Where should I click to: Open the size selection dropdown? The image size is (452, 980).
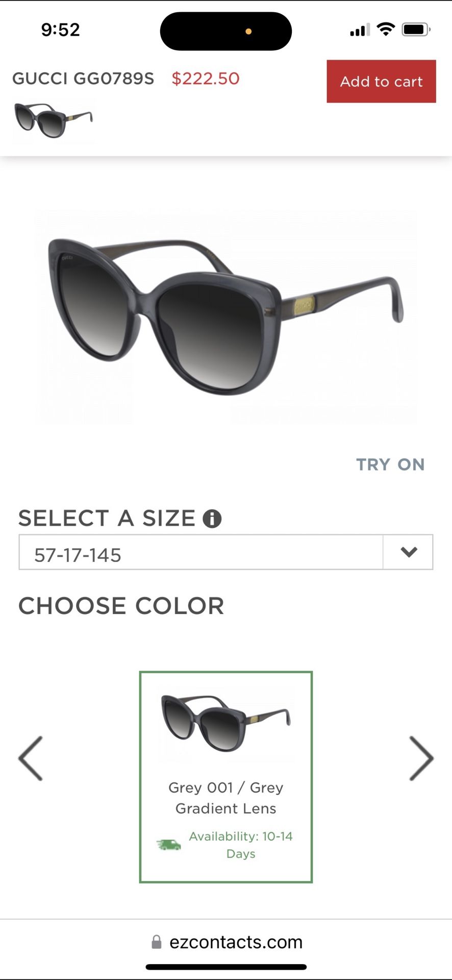[407, 552]
